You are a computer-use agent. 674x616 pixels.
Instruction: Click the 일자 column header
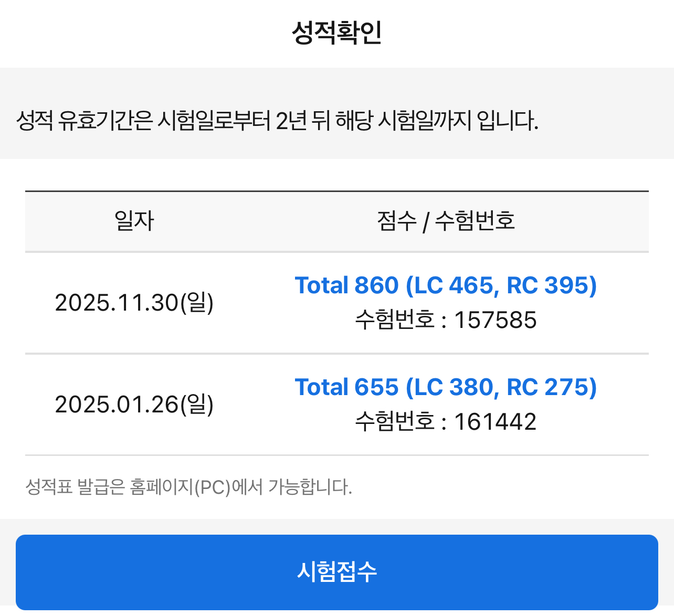(134, 221)
